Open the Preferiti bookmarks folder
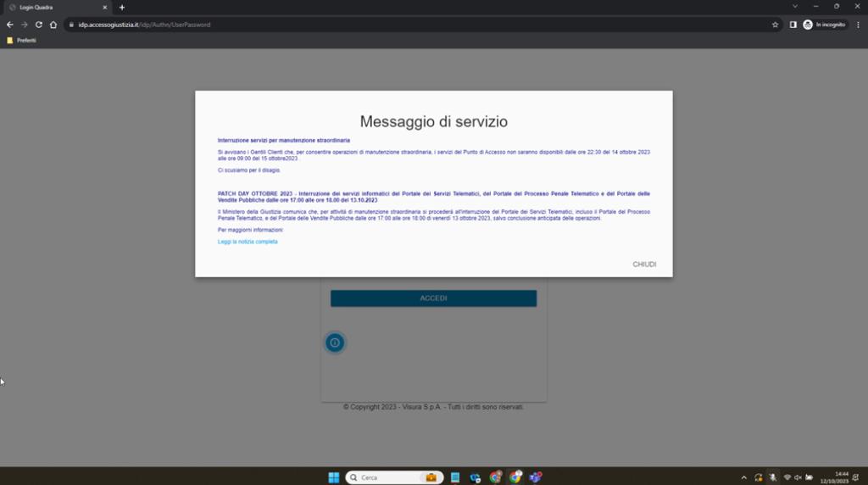The height and width of the screenshot is (485, 868). pos(21,40)
